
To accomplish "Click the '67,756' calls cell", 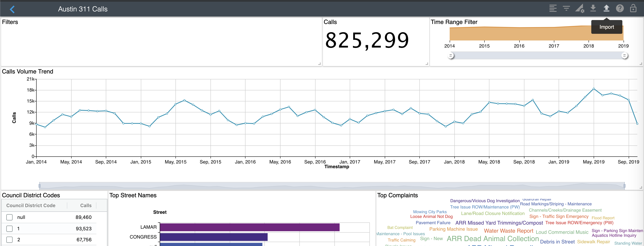I will (84, 240).
